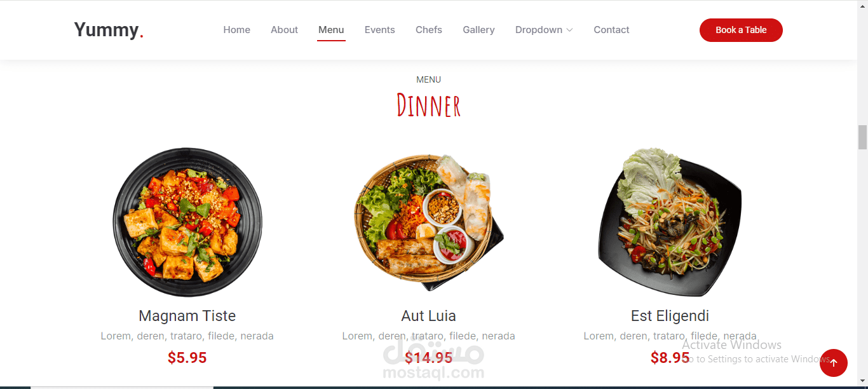Go to the Contact section
The width and height of the screenshot is (868, 389).
611,30
